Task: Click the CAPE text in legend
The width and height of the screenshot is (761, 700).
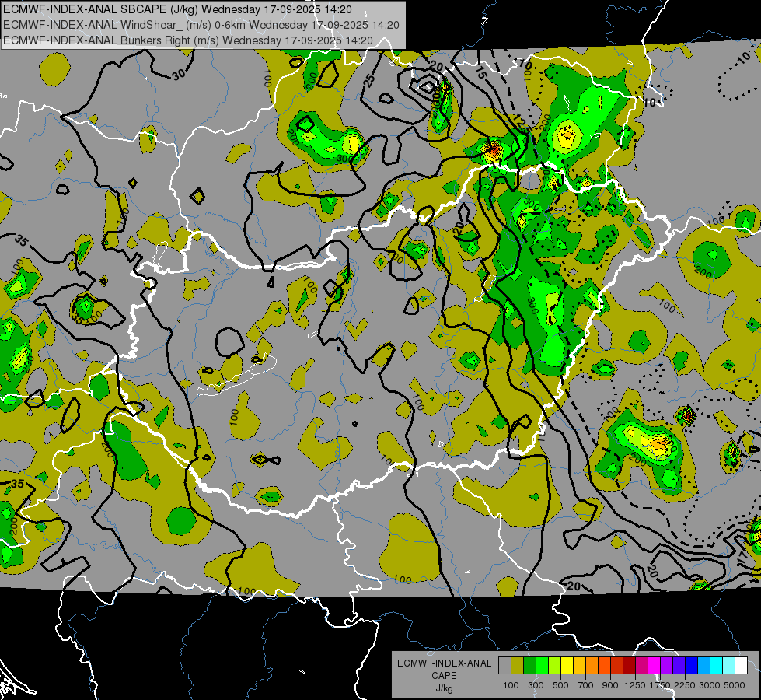Action: click(x=444, y=676)
